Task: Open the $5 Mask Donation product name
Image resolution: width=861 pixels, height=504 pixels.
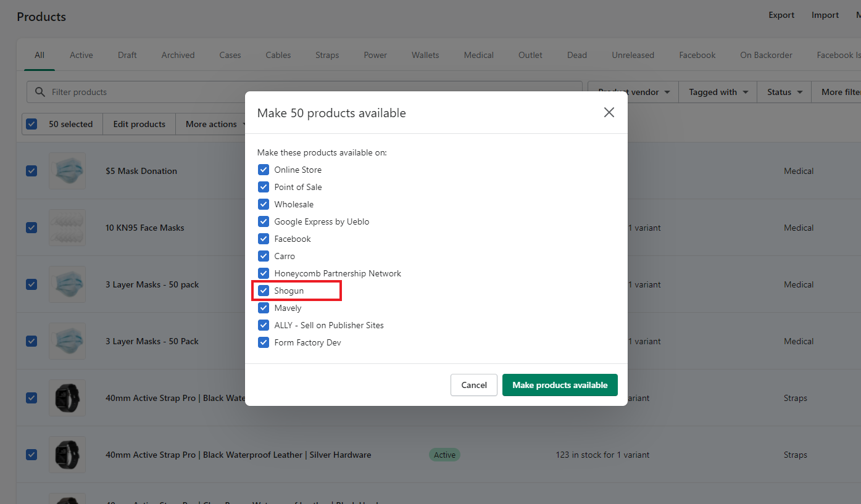Action: [141, 171]
